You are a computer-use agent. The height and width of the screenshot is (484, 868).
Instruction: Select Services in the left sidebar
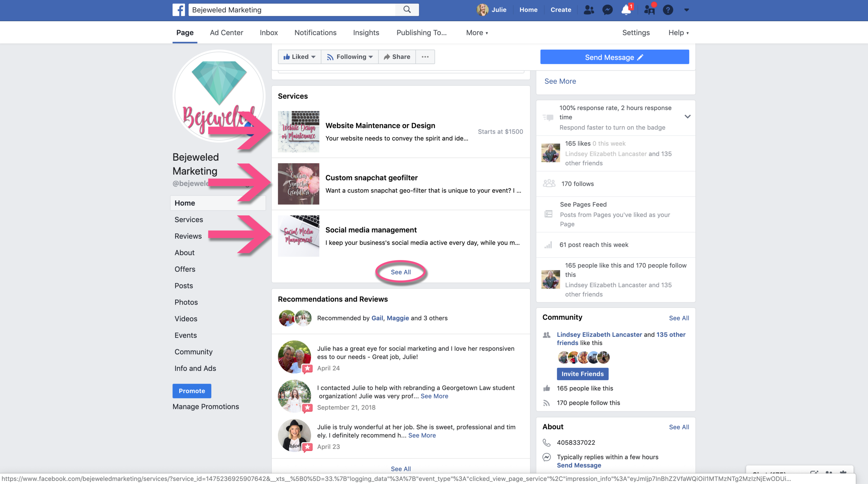[189, 220]
